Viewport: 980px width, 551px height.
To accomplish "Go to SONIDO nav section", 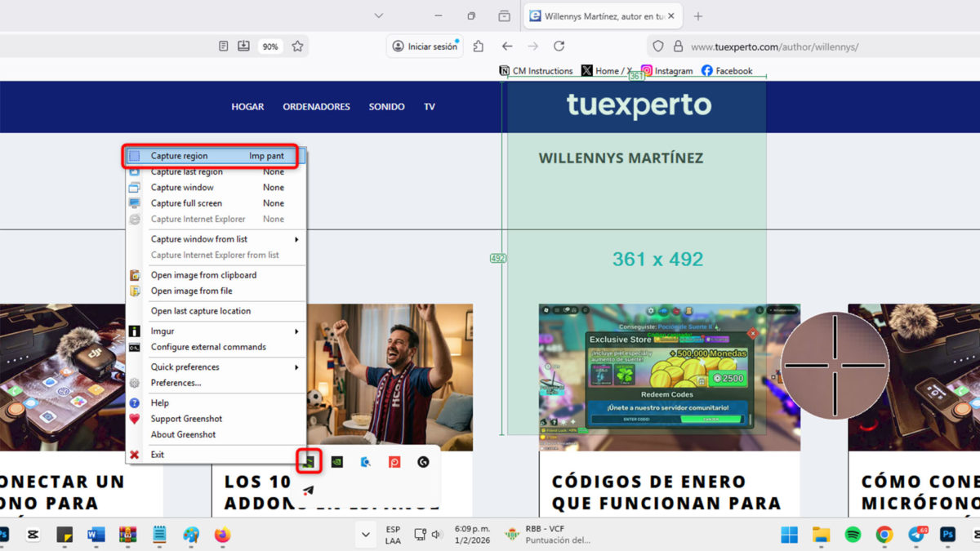I will coord(386,107).
